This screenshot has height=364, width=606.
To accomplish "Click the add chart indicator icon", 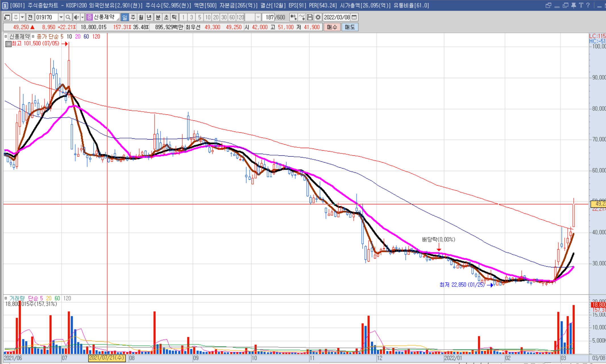I will pyautogui.click(x=294, y=17).
